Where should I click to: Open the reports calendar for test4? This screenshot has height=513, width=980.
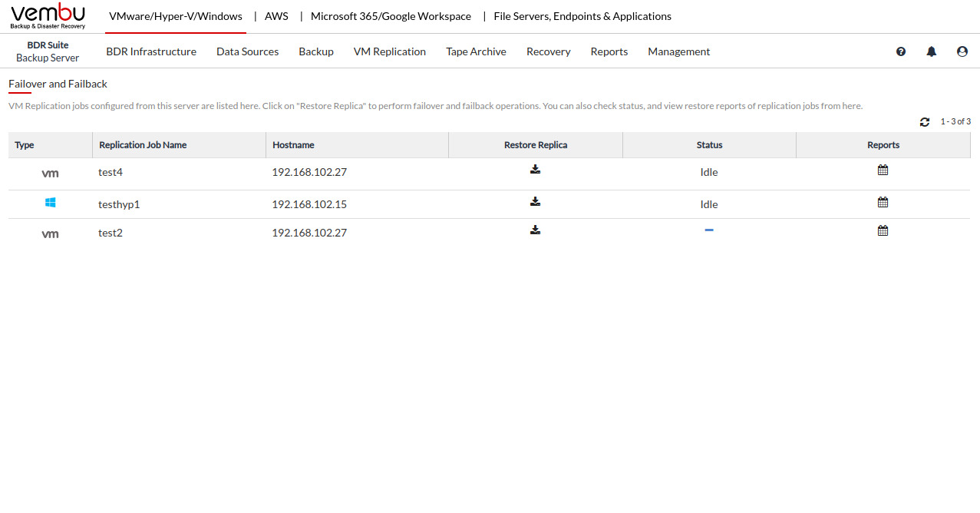[883, 170]
